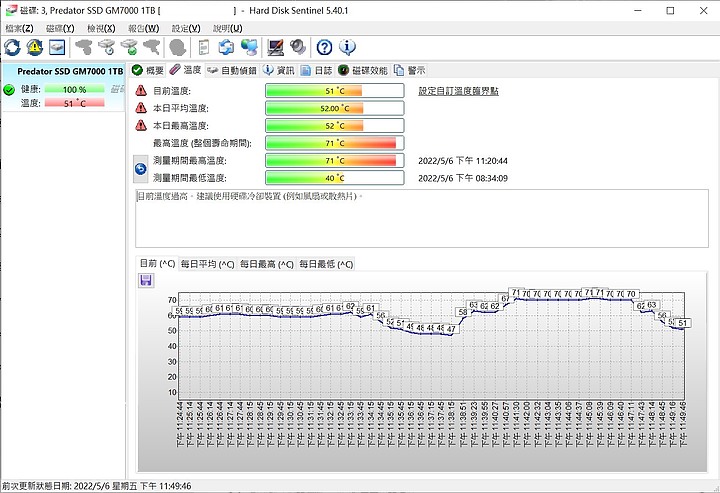Open help with the question mark icon
Screen dimensions: 720x493
point(325,47)
